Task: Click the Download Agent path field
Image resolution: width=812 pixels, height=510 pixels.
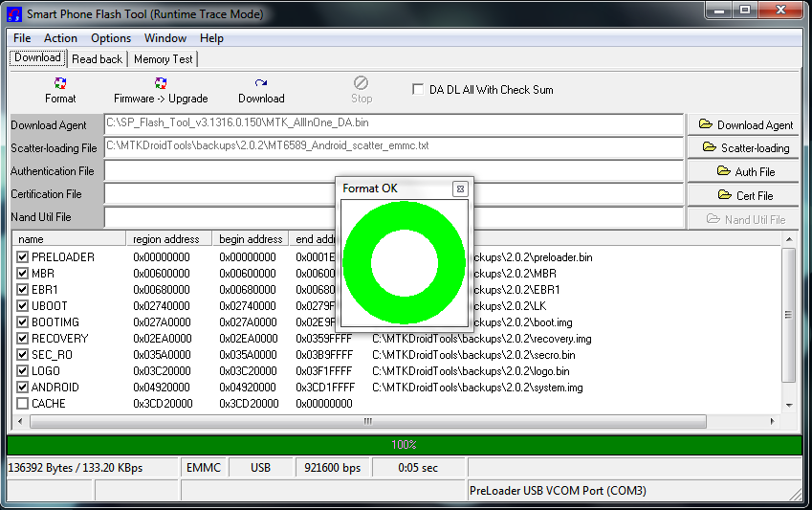Action: 394,123
